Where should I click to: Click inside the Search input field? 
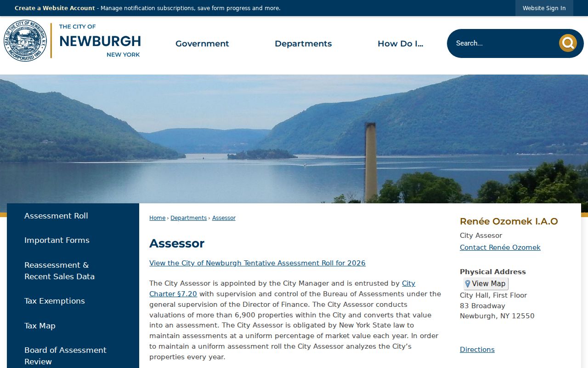tap(503, 43)
